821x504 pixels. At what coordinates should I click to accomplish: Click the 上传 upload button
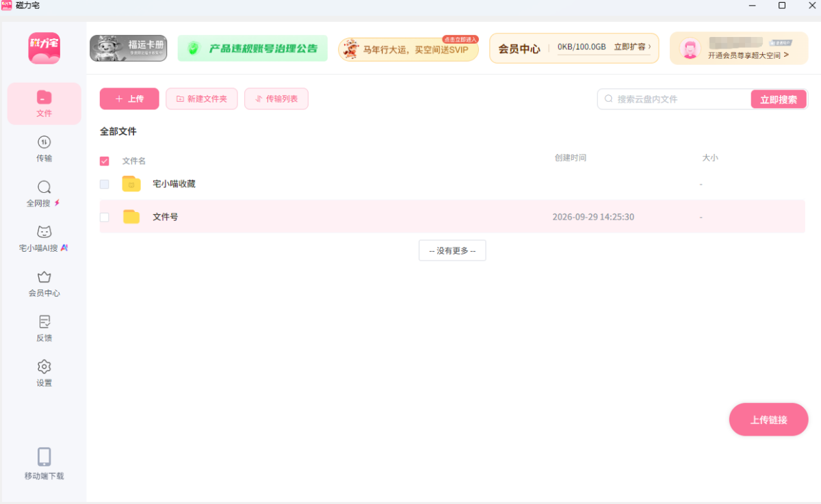tap(129, 99)
